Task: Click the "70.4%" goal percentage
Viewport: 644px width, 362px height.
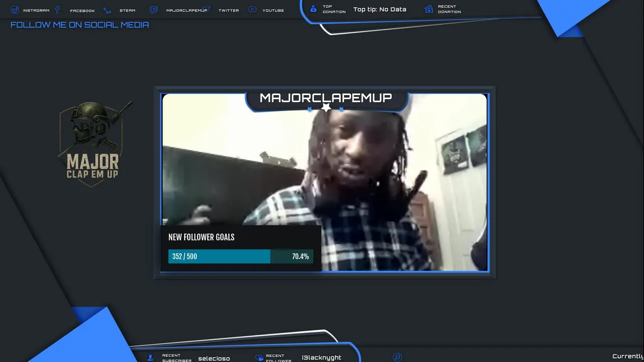Action: 300,256
